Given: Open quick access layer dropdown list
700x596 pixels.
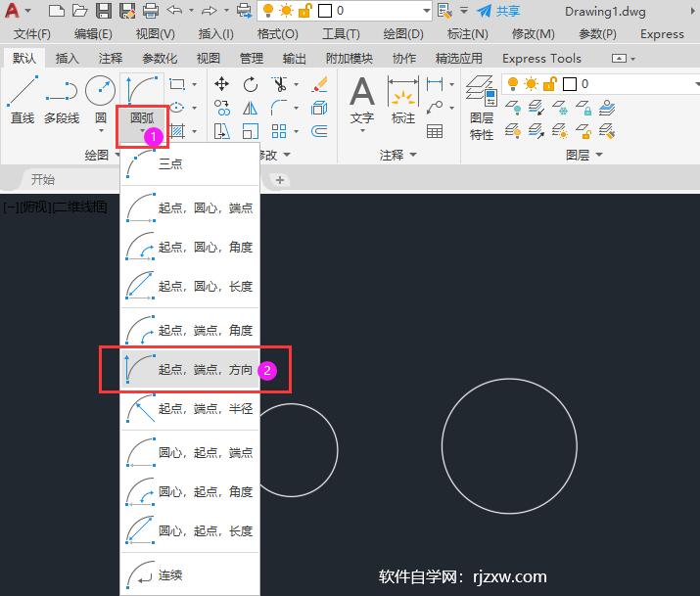Looking at the screenshot, I should click(426, 10).
